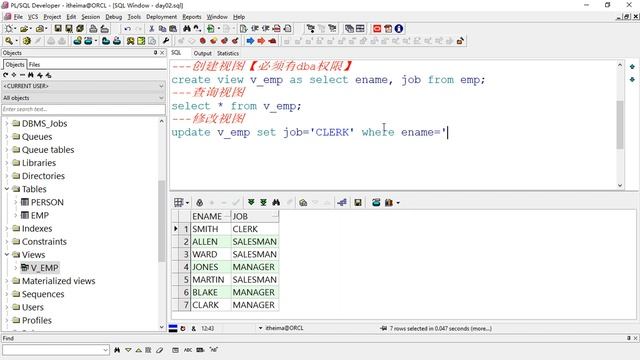
Task: Open the File menu
Action: click(x=18, y=17)
